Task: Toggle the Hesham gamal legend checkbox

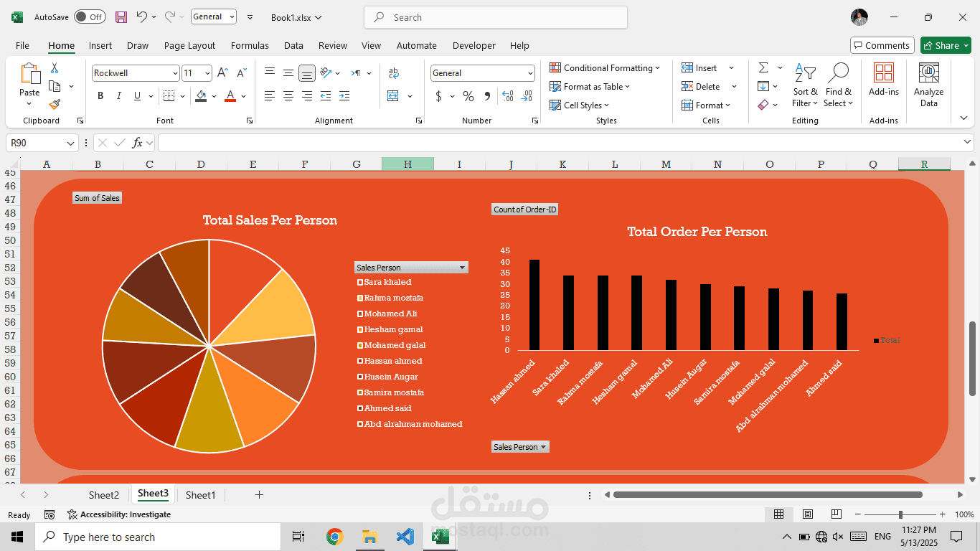Action: point(360,329)
